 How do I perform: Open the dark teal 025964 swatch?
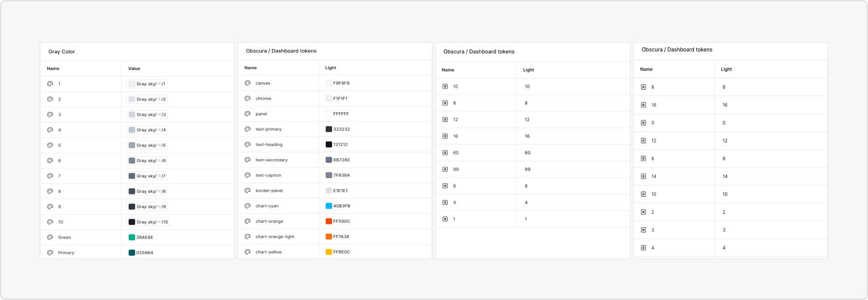pyautogui.click(x=132, y=253)
